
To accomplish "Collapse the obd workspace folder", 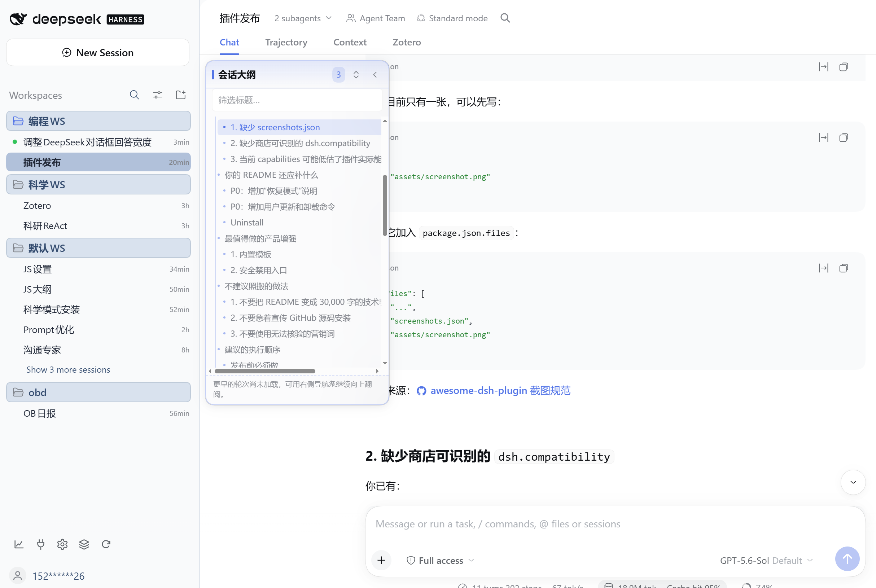I will click(x=98, y=392).
